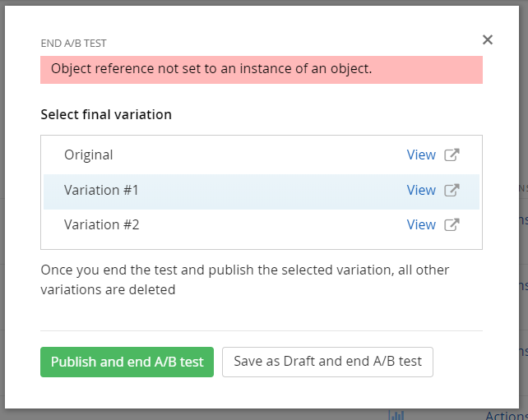View Variation #1 page

421,190
